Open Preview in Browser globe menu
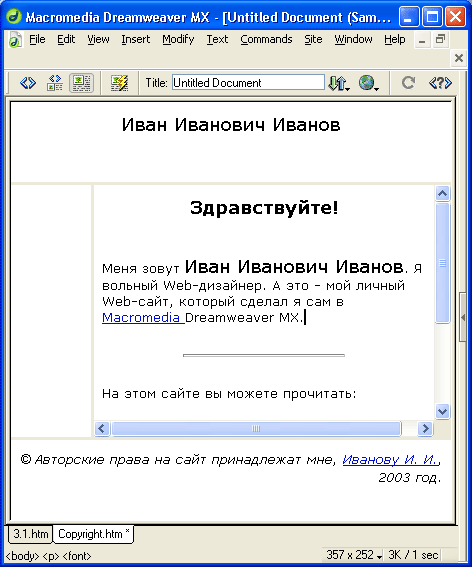Image resolution: width=472 pixels, height=567 pixels. 369,83
